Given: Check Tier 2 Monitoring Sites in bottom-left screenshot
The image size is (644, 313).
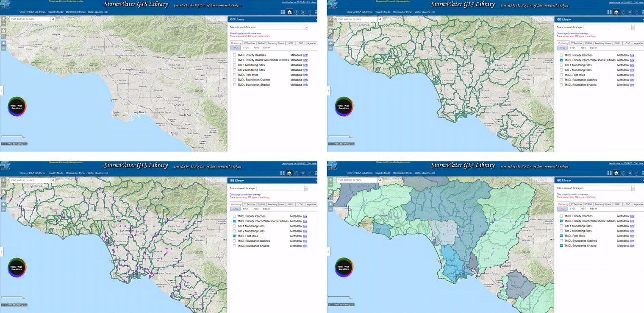Looking at the screenshot, I should 235,231.
